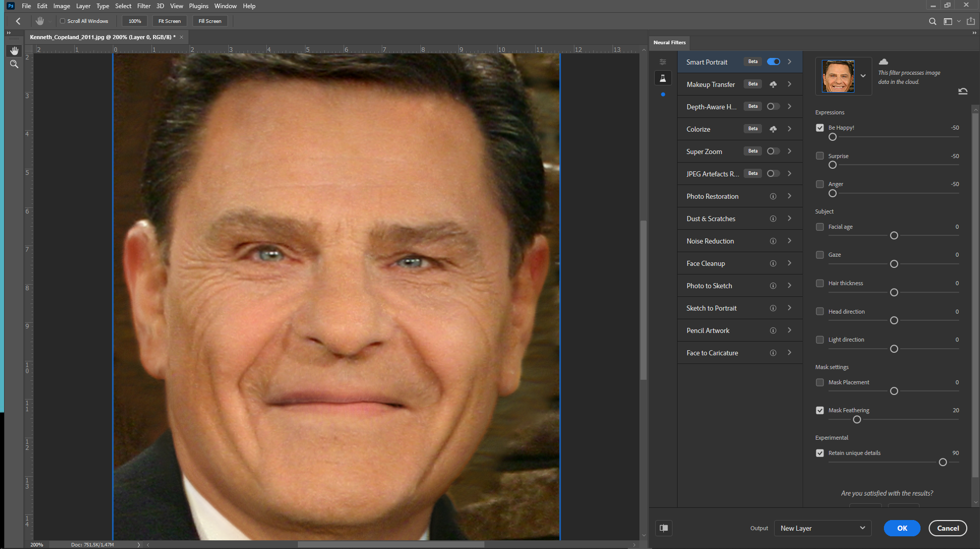Reset Smart Portrait parameters with undo arrow
The height and width of the screenshot is (549, 980).
click(963, 91)
